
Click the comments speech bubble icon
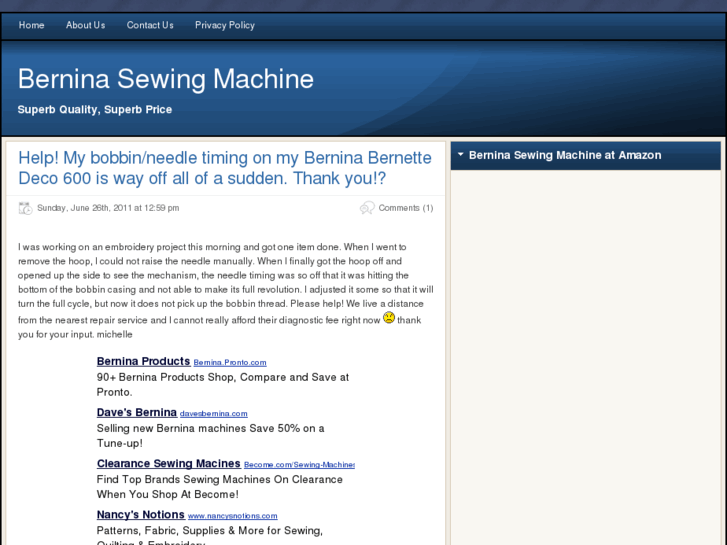tap(367, 208)
